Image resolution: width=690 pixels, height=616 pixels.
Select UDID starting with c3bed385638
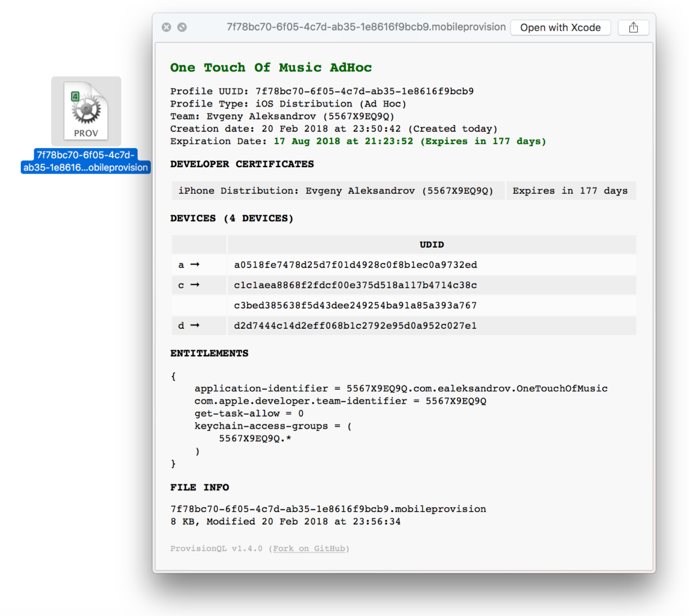[x=355, y=305]
